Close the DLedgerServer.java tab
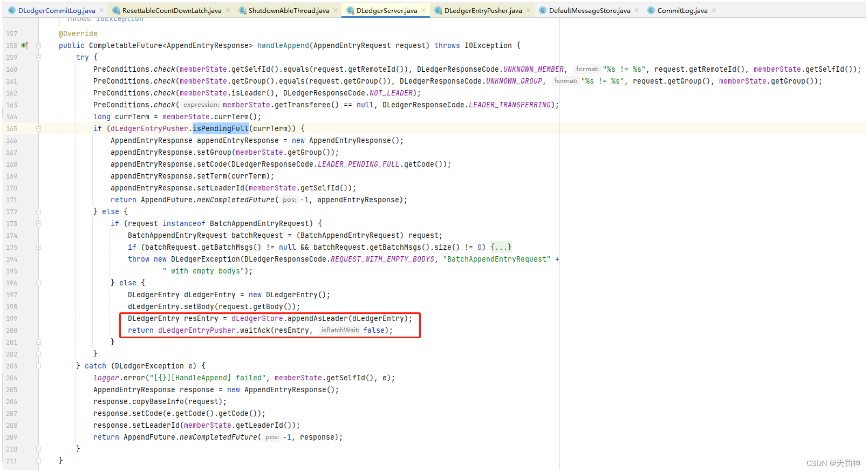This screenshot has height=472, width=868. (423, 10)
